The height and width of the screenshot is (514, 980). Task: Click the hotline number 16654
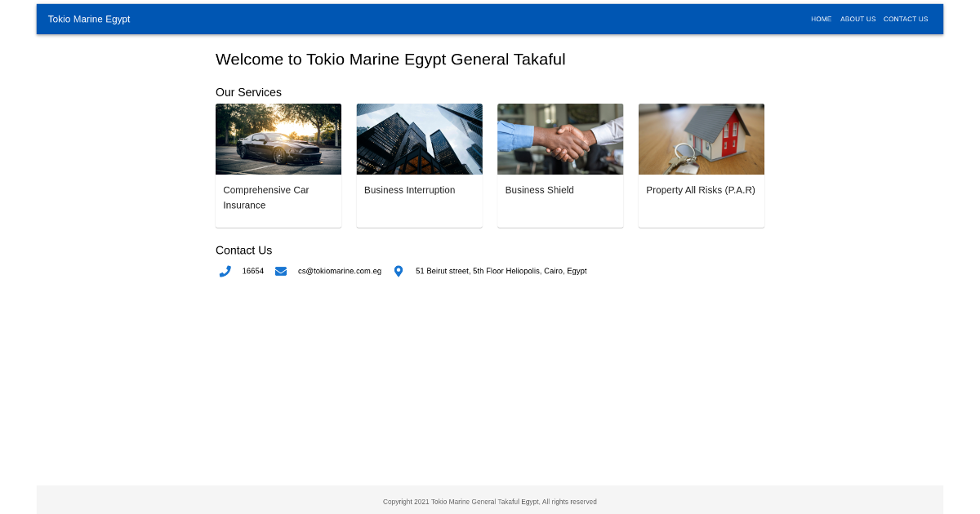click(253, 271)
